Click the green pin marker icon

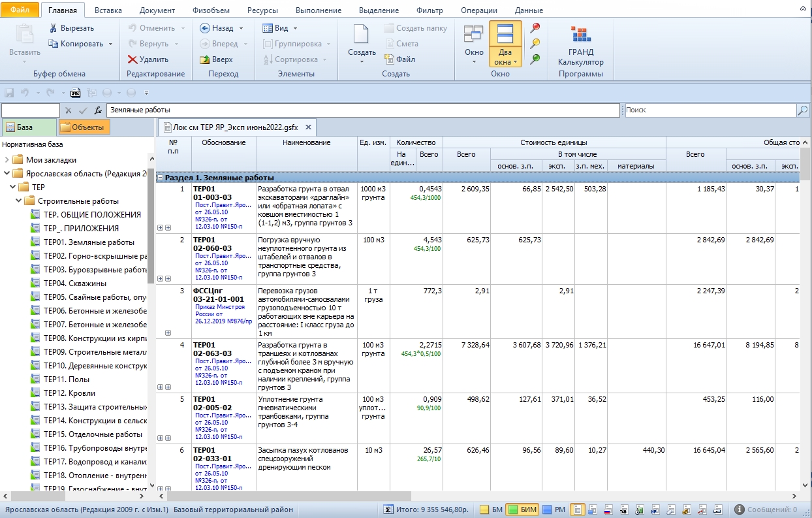[x=535, y=59]
